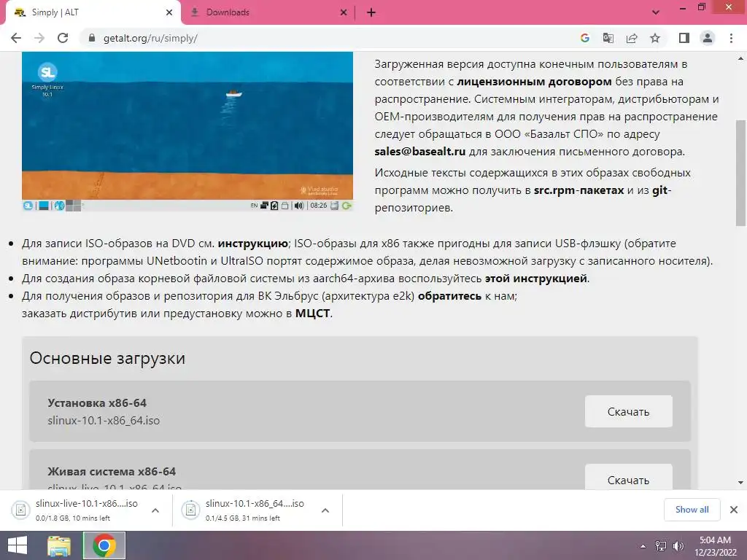Screen dimensions: 747x560
Task: Share this page via share icon
Action: click(632, 38)
